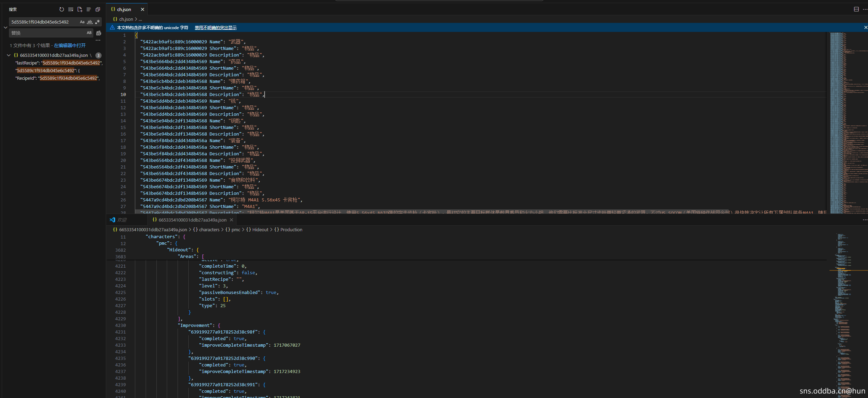View results as tree icon

(89, 9)
